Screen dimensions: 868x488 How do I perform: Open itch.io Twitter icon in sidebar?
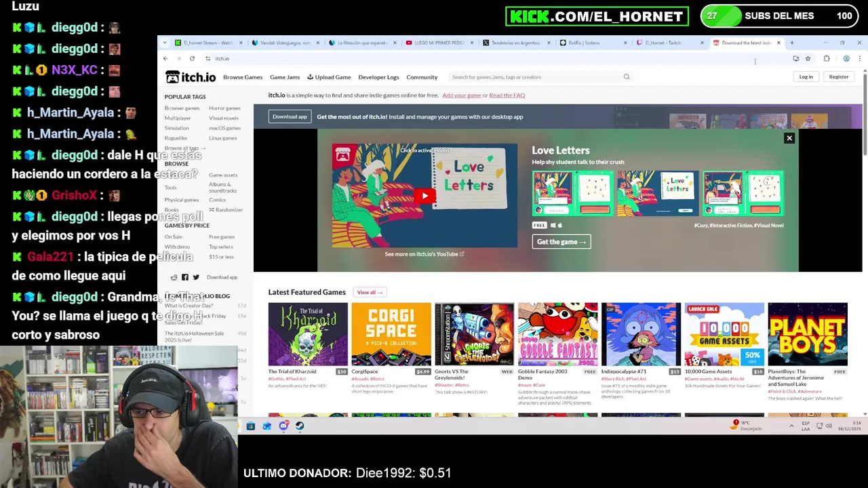196,277
